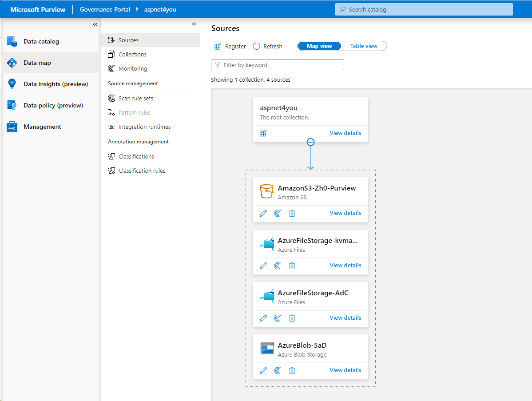Delete the AzureBlob-5aD source
The width and height of the screenshot is (532, 401).
(x=292, y=370)
